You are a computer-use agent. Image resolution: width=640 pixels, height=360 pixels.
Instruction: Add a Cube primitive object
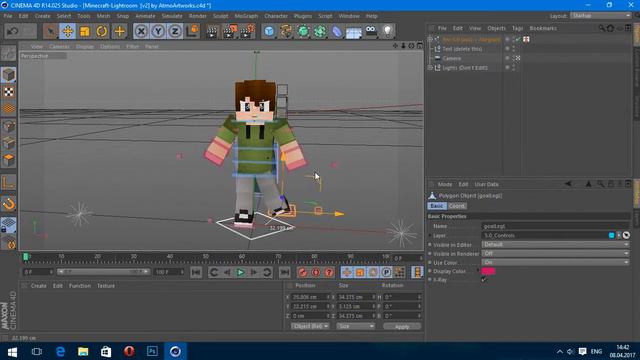pyautogui.click(x=269, y=31)
